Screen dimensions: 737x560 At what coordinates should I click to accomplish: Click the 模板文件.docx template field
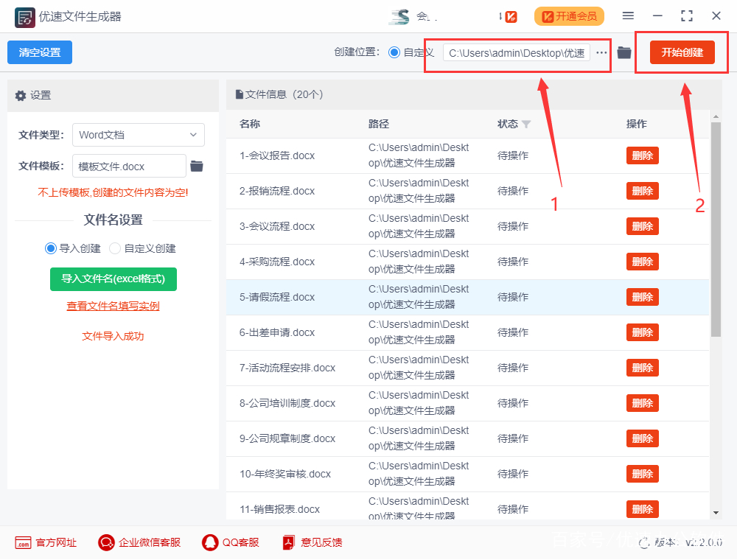pos(129,167)
